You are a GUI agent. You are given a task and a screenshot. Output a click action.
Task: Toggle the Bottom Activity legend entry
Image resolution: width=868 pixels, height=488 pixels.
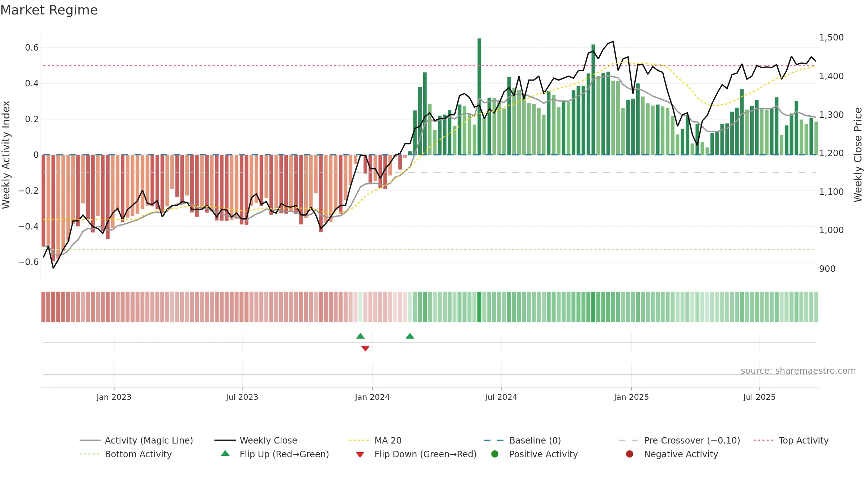click(125, 454)
